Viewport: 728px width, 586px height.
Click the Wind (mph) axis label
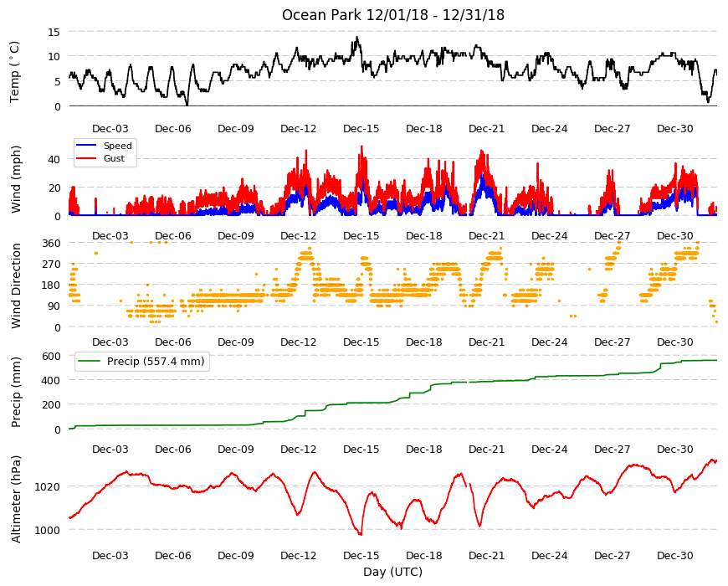coord(16,179)
